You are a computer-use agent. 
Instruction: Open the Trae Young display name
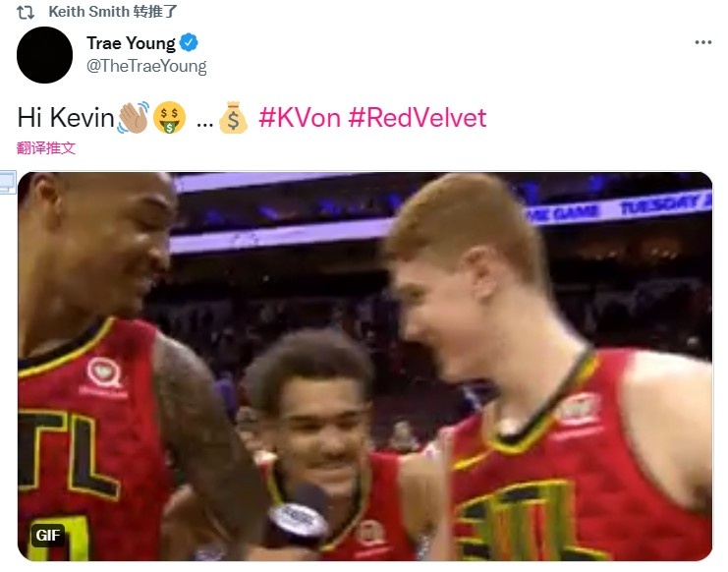coord(131,43)
